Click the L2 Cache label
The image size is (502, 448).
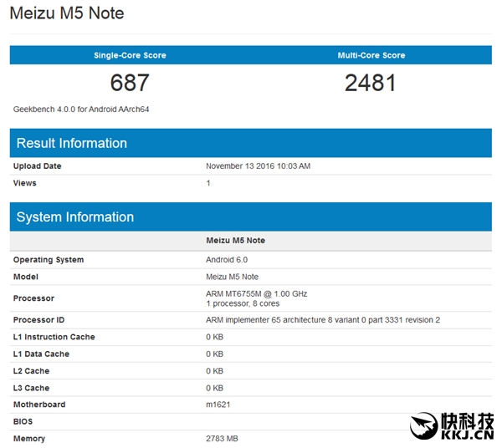tap(32, 371)
